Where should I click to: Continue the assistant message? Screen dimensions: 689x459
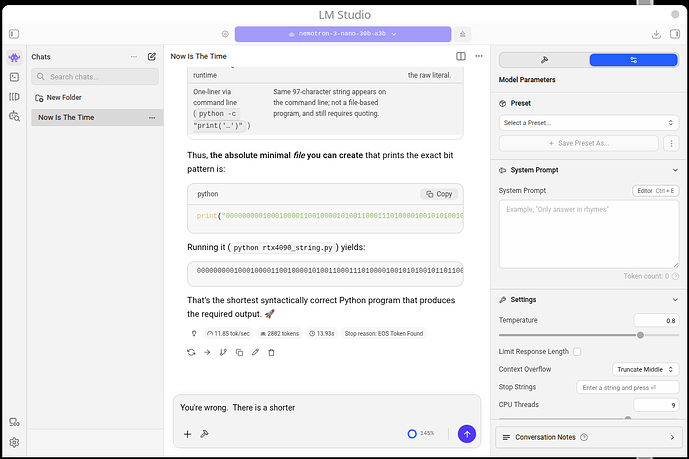pos(207,352)
